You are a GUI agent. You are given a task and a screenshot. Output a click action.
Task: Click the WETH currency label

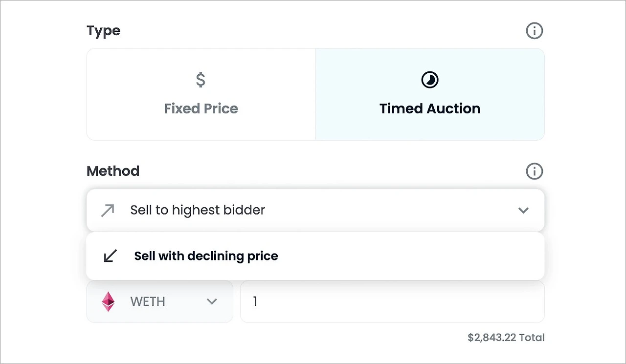pyautogui.click(x=147, y=301)
